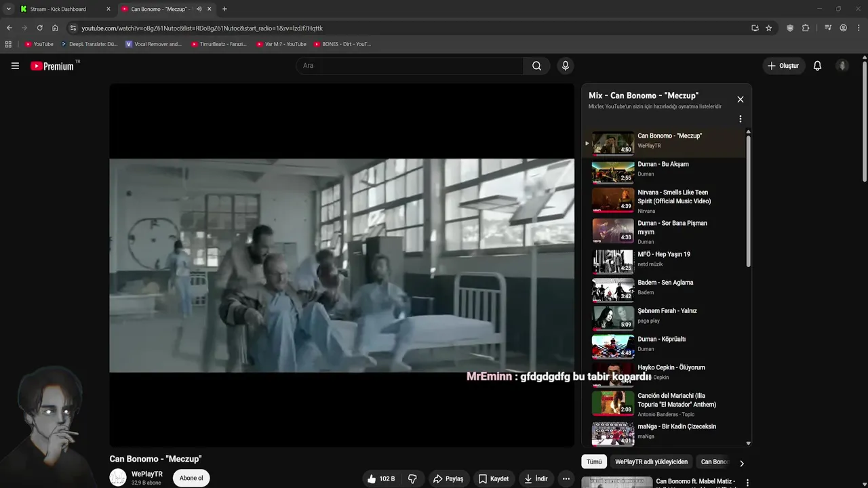
Task: Open the apps grid in bookmarks bar
Action: coord(8,44)
